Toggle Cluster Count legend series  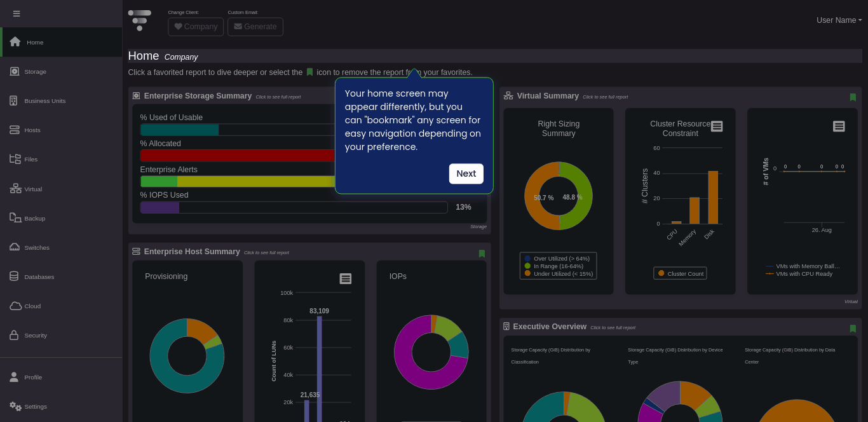click(x=681, y=273)
